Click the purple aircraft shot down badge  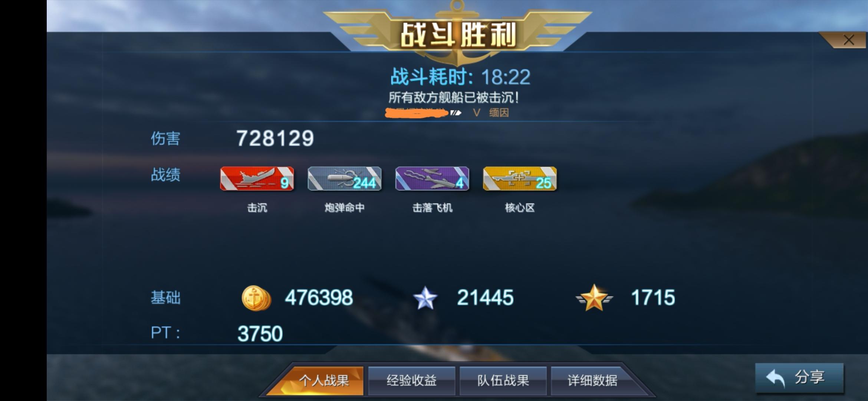[432, 179]
